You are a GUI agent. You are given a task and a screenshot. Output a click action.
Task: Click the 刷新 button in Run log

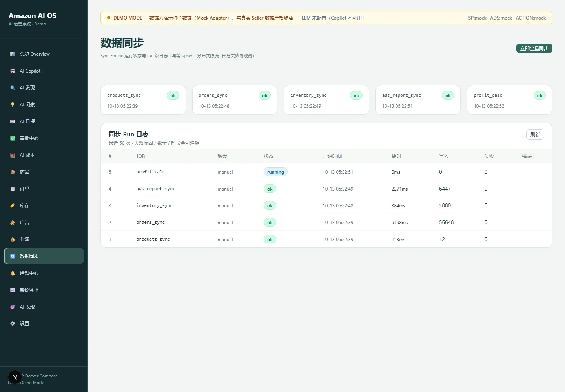pyautogui.click(x=535, y=134)
